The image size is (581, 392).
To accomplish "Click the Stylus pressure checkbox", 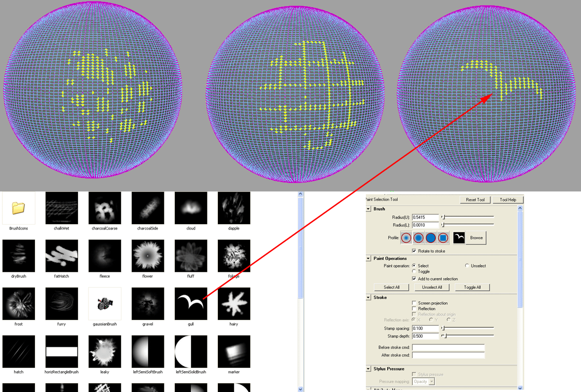I will [x=414, y=374].
